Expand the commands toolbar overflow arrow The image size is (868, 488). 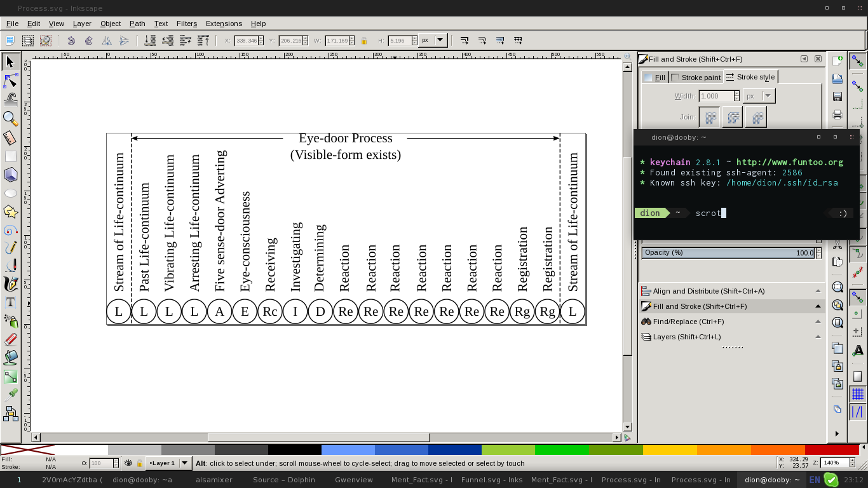click(x=837, y=433)
